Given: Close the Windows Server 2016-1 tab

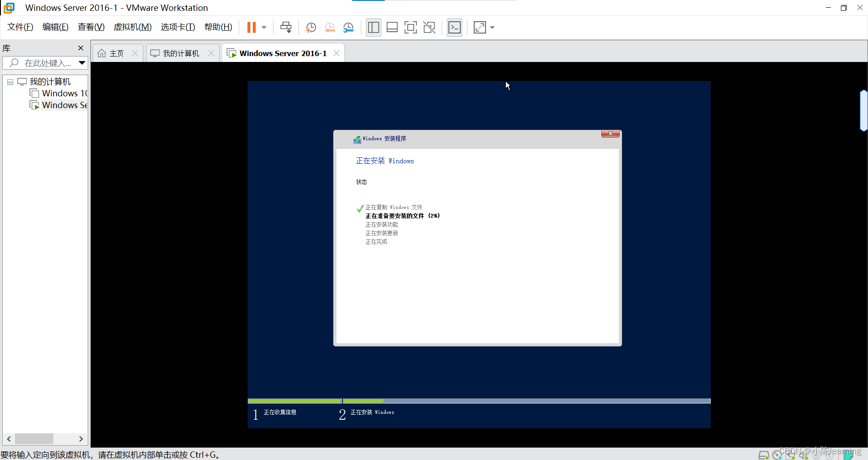Looking at the screenshot, I should click(336, 53).
